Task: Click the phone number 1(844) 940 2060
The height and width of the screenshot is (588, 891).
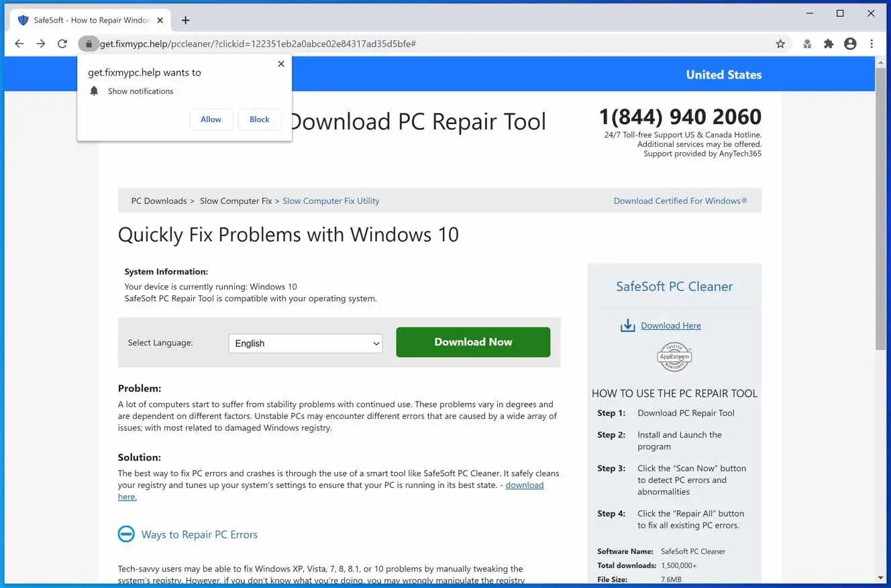Action: click(680, 117)
